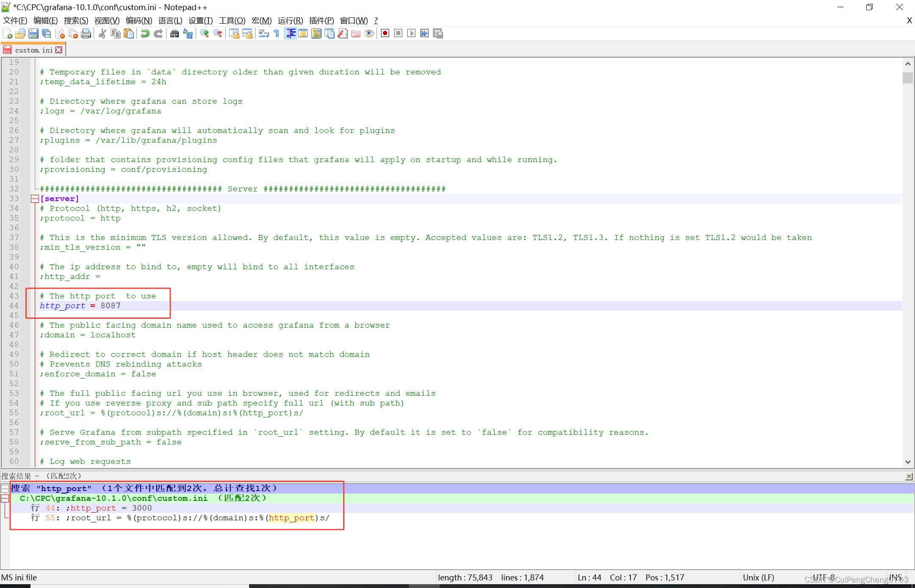Stop macro recording
This screenshot has width=915, height=588.
[398, 33]
